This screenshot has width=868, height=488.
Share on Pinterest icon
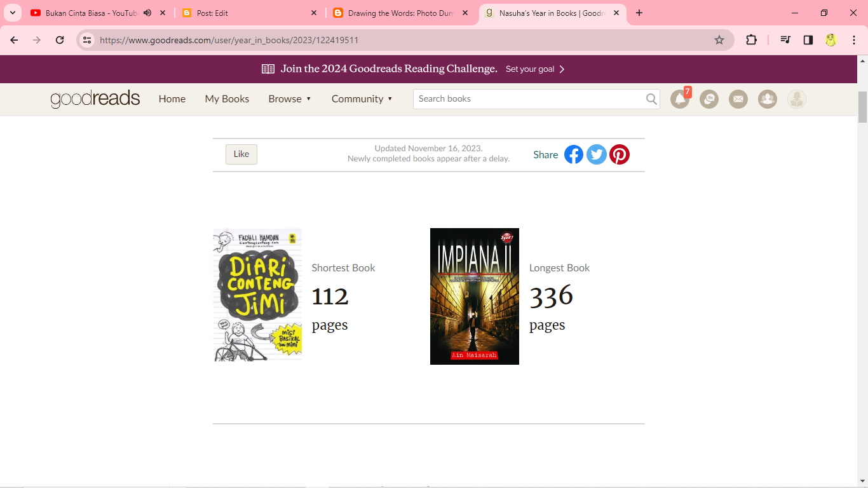click(x=620, y=154)
